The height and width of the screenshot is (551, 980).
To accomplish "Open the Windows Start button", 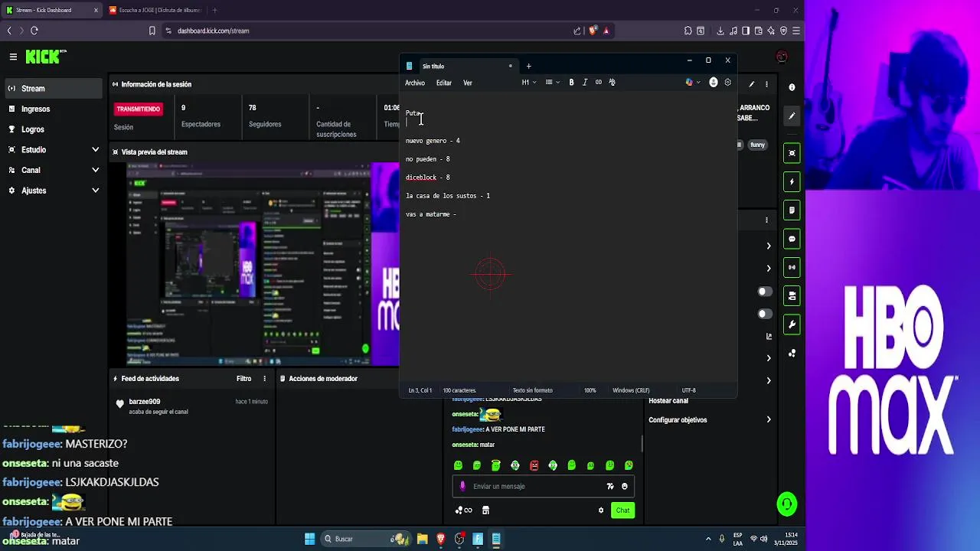I will [x=309, y=539].
